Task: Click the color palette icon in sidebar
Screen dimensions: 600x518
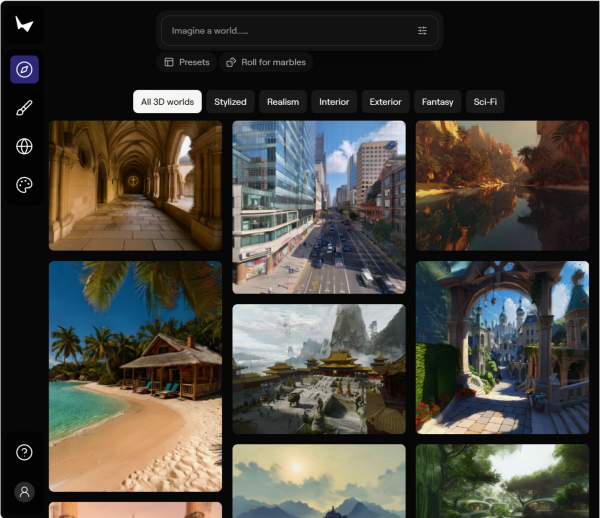Action: [x=25, y=185]
